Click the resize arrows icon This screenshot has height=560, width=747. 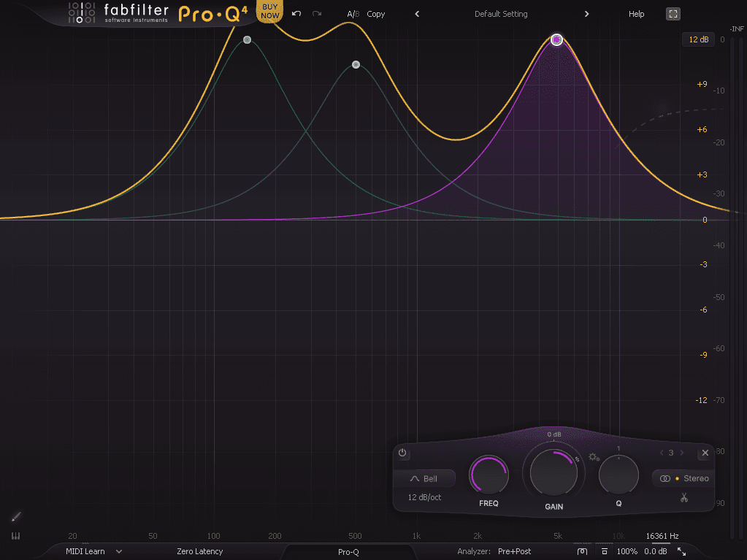pyautogui.click(x=682, y=551)
